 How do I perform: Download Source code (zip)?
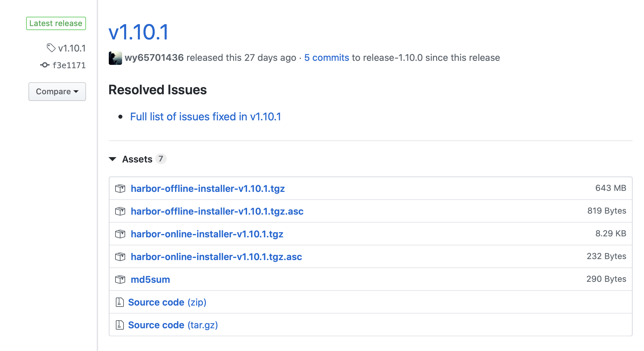coord(167,302)
